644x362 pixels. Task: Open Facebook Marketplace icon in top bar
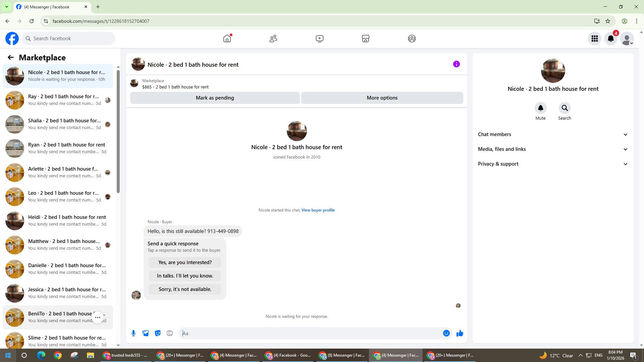pyautogui.click(x=365, y=39)
